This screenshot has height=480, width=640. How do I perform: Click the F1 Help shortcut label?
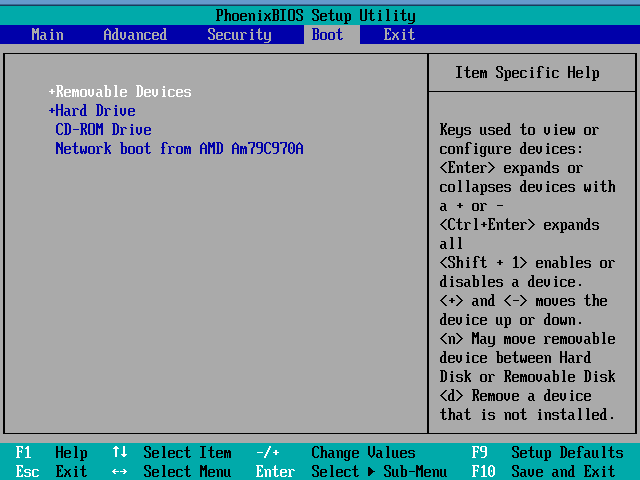click(x=51, y=453)
